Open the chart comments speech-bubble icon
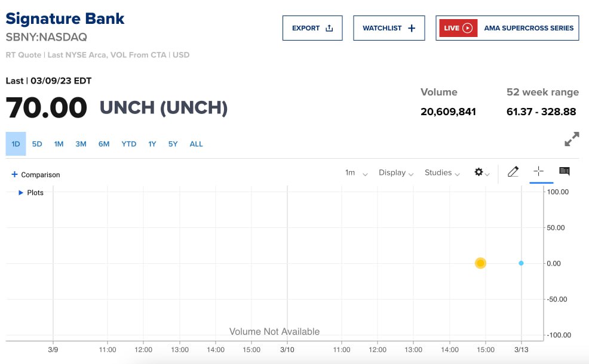Screen dimensions: 589x364 coord(564,171)
